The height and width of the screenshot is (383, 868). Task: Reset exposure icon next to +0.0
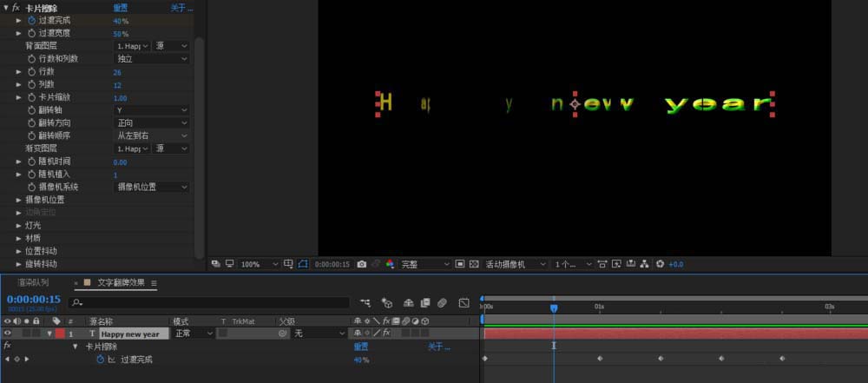click(660, 264)
